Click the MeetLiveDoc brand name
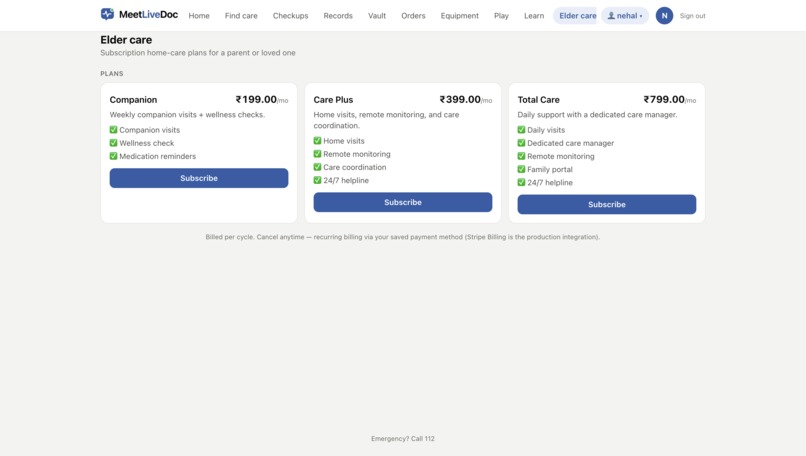 [149, 14]
